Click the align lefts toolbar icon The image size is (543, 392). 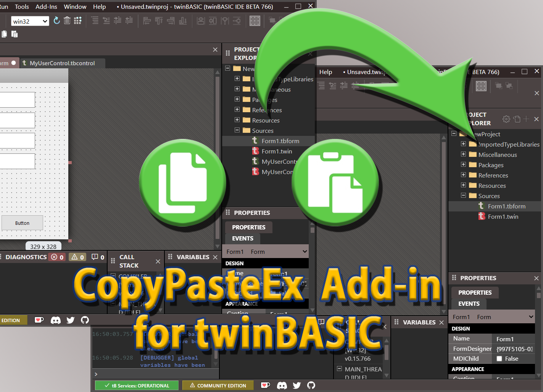(147, 21)
